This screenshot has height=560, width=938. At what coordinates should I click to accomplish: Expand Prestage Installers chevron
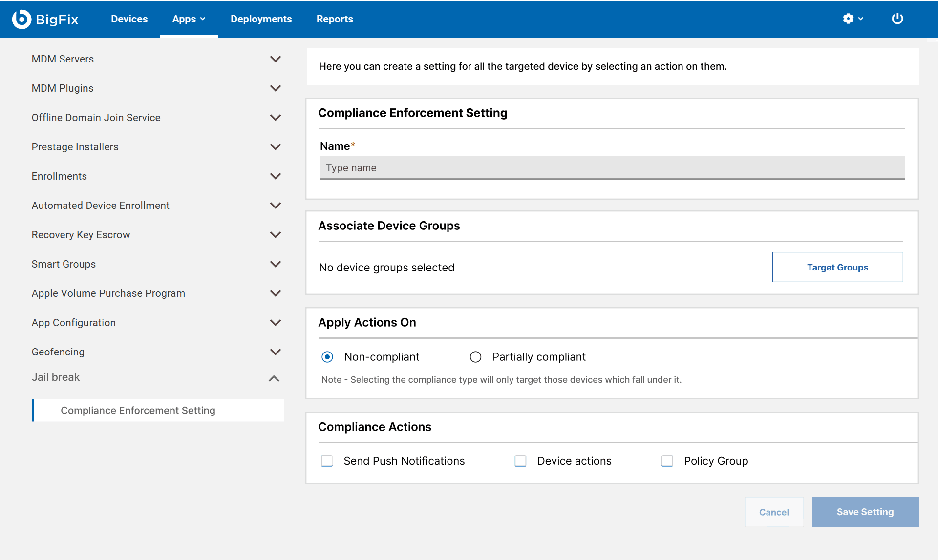[276, 147]
